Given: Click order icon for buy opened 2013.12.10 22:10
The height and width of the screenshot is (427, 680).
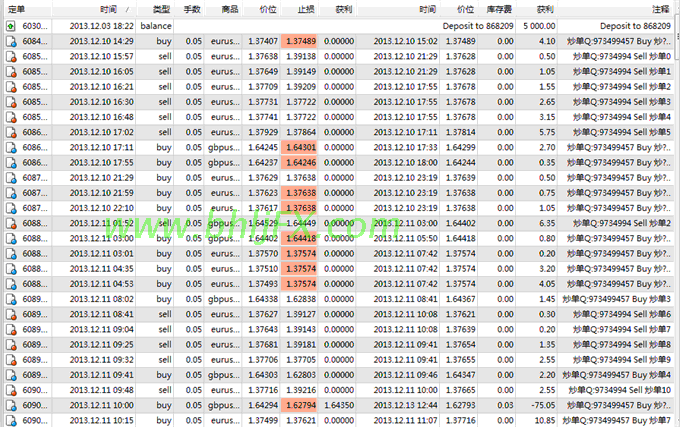Looking at the screenshot, I should (11, 208).
